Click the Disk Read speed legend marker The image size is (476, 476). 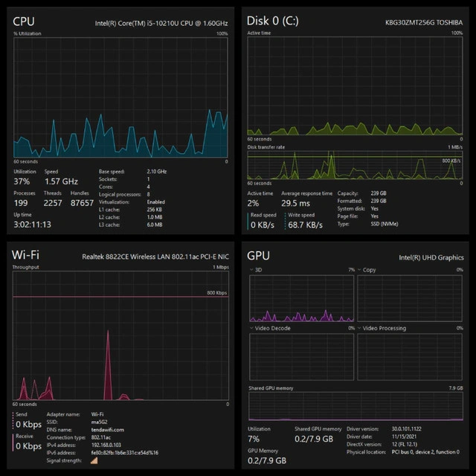(x=248, y=221)
